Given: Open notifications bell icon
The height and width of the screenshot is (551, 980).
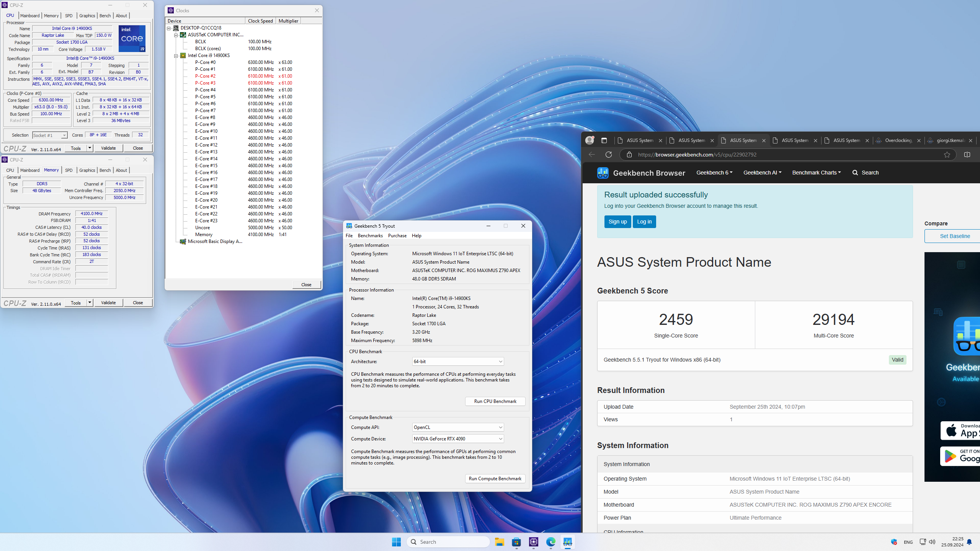Looking at the screenshot, I should click(x=969, y=542).
